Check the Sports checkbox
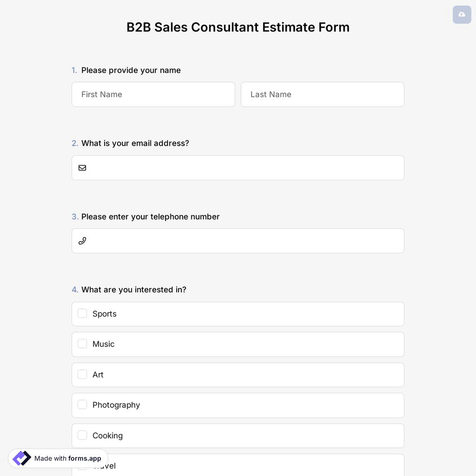Screen dimensions: 476x476 click(82, 313)
